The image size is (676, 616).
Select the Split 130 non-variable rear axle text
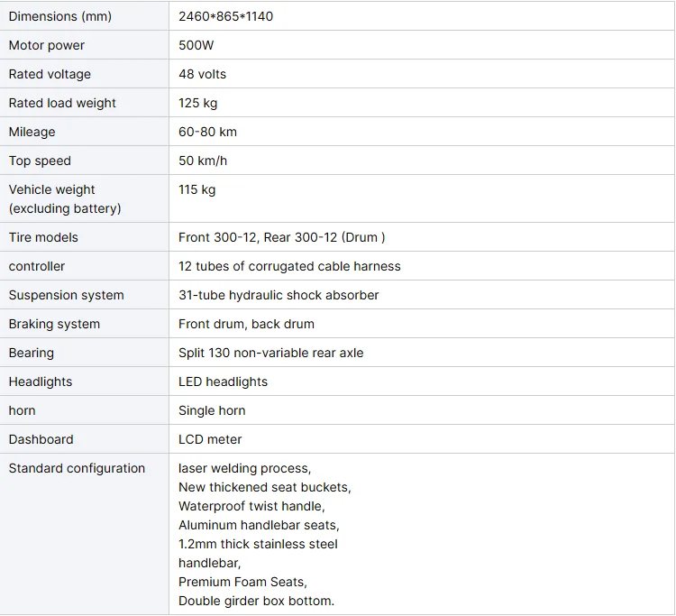pyautogui.click(x=270, y=353)
